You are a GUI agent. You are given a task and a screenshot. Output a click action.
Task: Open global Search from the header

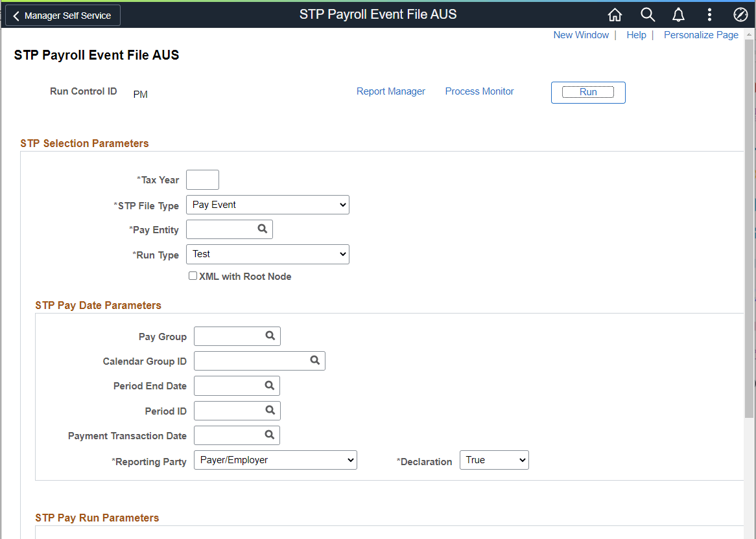pos(647,14)
